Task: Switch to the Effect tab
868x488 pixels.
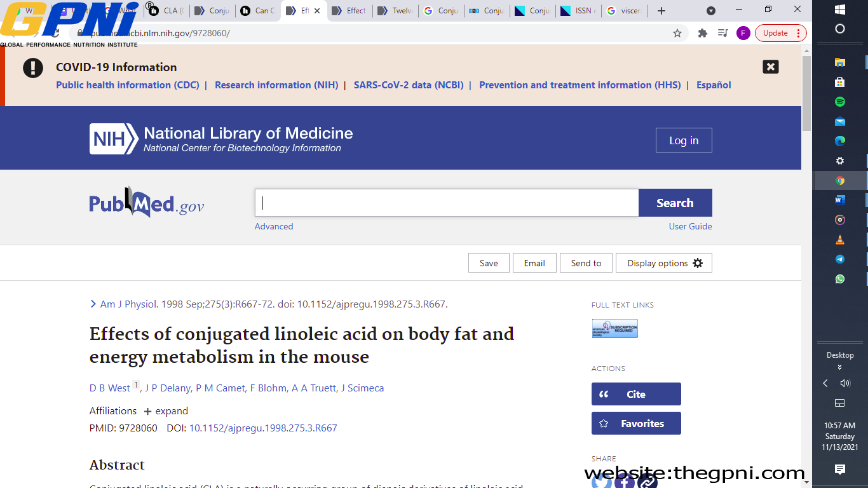Action: [x=350, y=11]
